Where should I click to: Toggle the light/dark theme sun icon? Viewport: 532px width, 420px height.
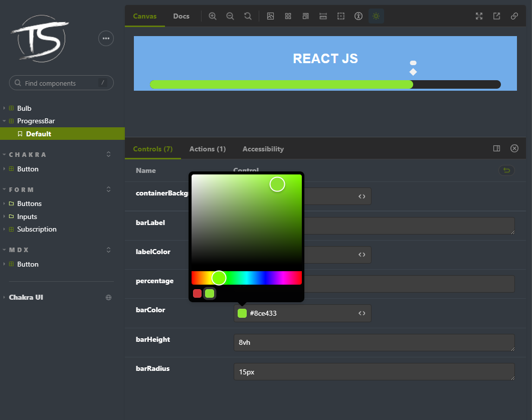[x=376, y=16]
